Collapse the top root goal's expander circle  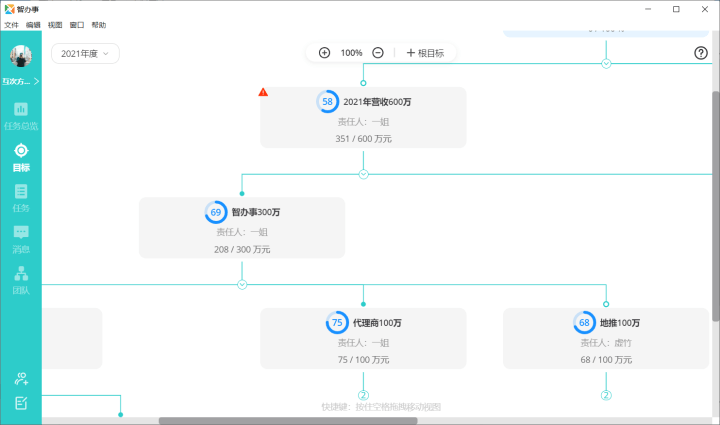click(x=606, y=64)
